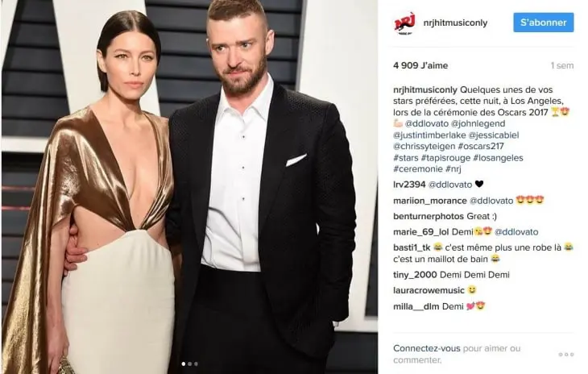Click the 4 909 J'aime likes count
588x374 pixels.
420,65
